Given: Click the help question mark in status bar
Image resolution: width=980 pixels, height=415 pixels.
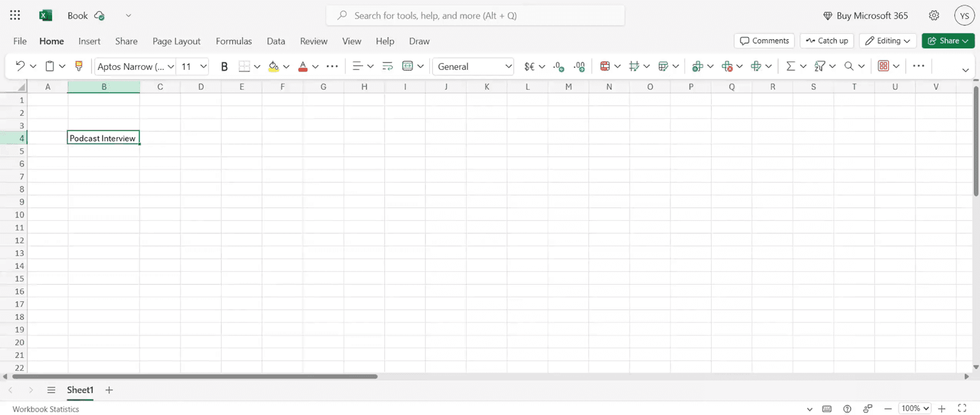Looking at the screenshot, I should pyautogui.click(x=847, y=409).
